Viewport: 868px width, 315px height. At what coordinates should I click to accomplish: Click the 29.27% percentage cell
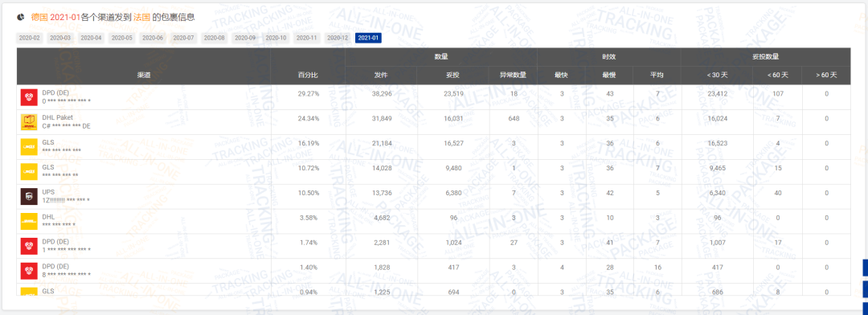coord(309,94)
